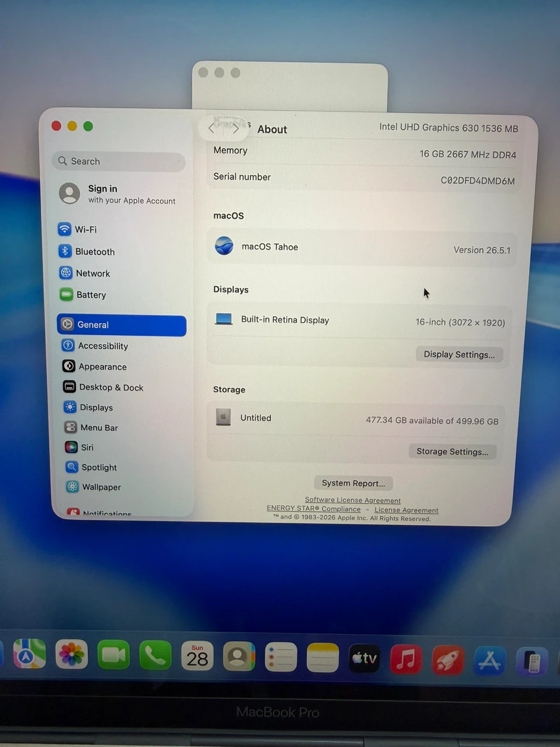Open iPhone Mirroring in the Dock
This screenshot has height=747, width=560.
coord(531,662)
